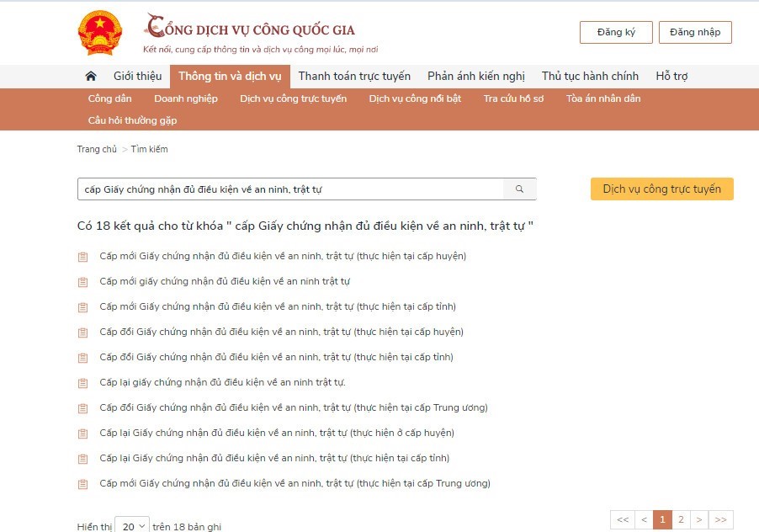Select Doanh nghiệp submenu item

pos(186,98)
